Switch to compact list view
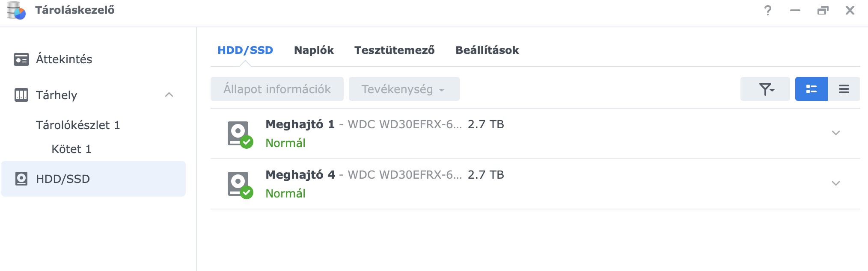 click(844, 89)
